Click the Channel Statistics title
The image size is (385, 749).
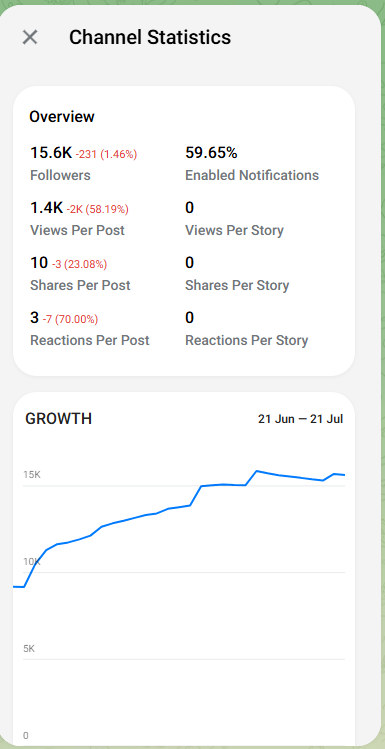tap(150, 37)
